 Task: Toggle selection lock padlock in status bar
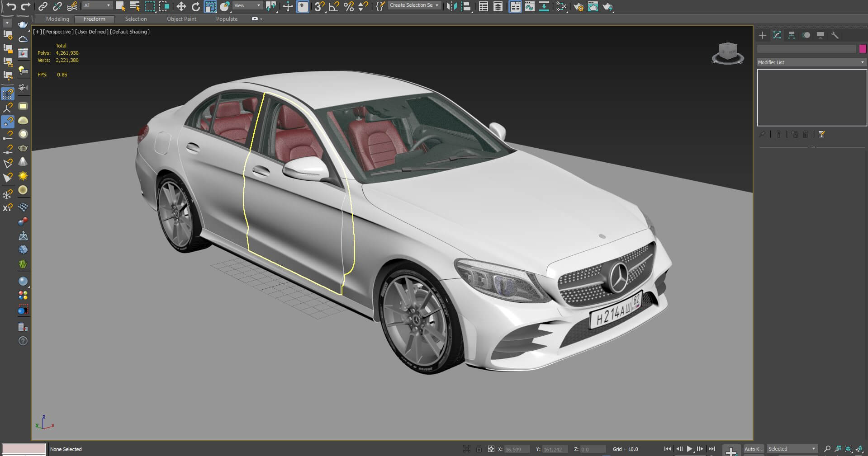point(479,449)
